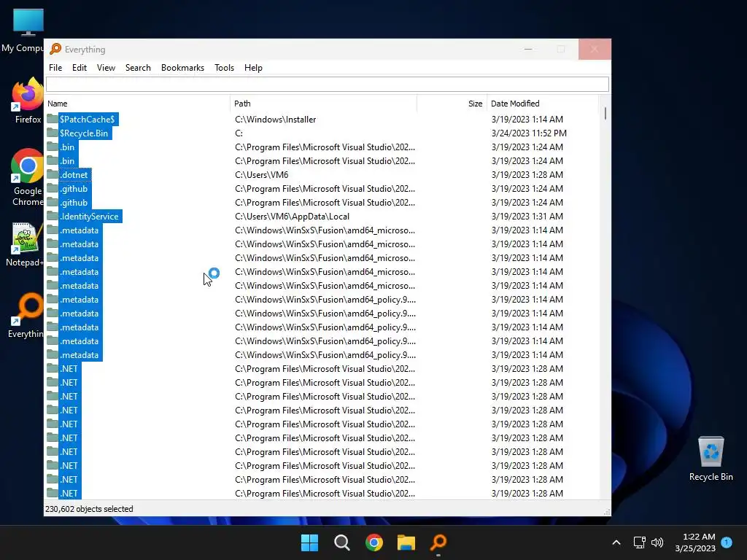Sort results by Date Modified column
Image resolution: width=747 pixels, height=560 pixels.
pos(543,104)
